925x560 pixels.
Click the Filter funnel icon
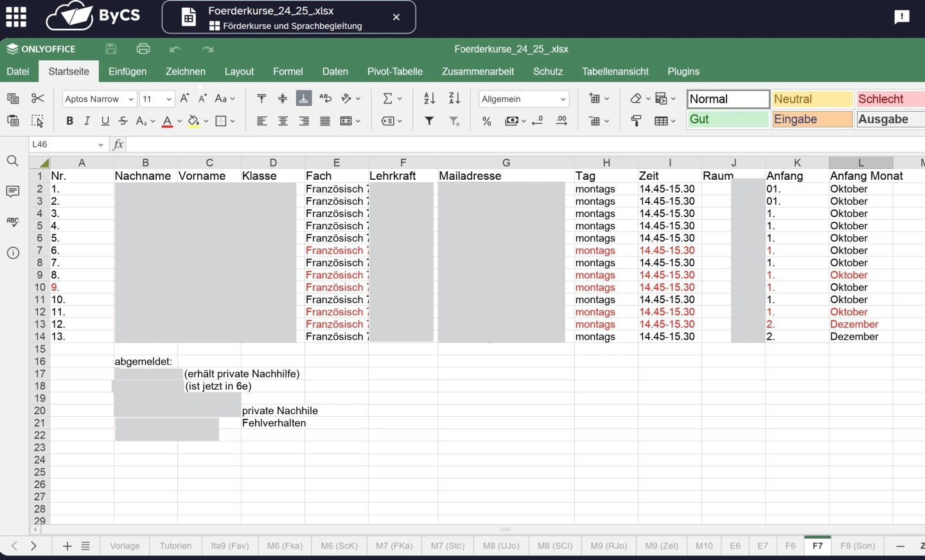[429, 121]
